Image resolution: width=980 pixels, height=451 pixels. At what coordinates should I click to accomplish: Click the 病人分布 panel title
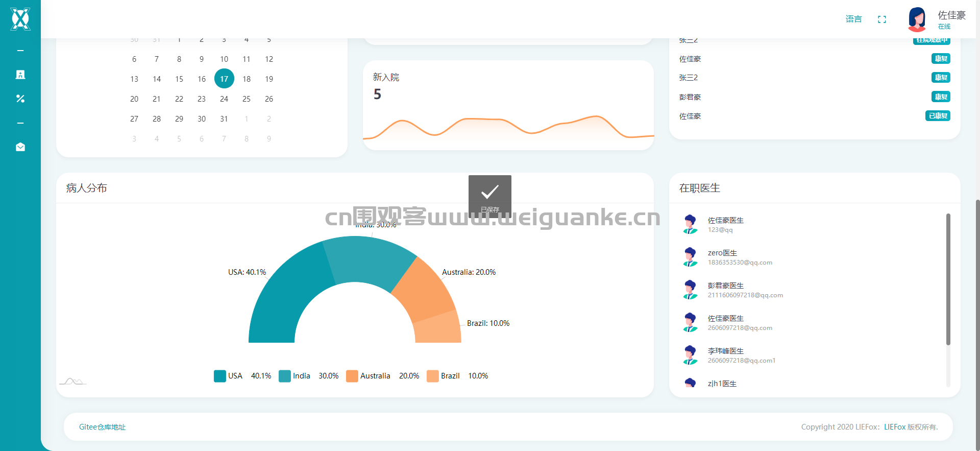[x=87, y=188]
